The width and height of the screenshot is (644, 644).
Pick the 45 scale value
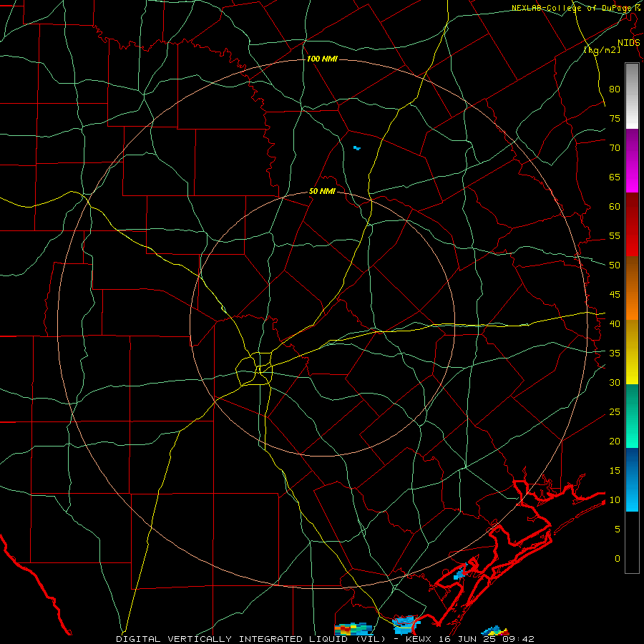point(615,295)
